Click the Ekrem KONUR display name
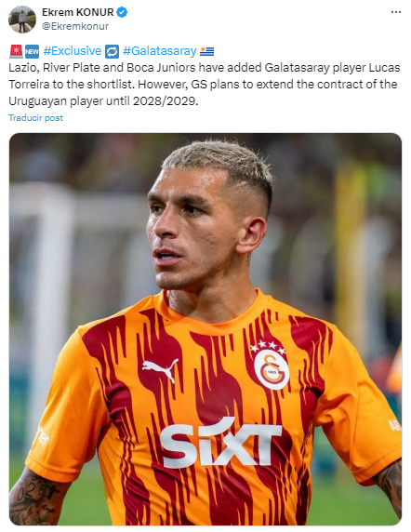Viewport: 411px width, 532px height. click(x=78, y=12)
